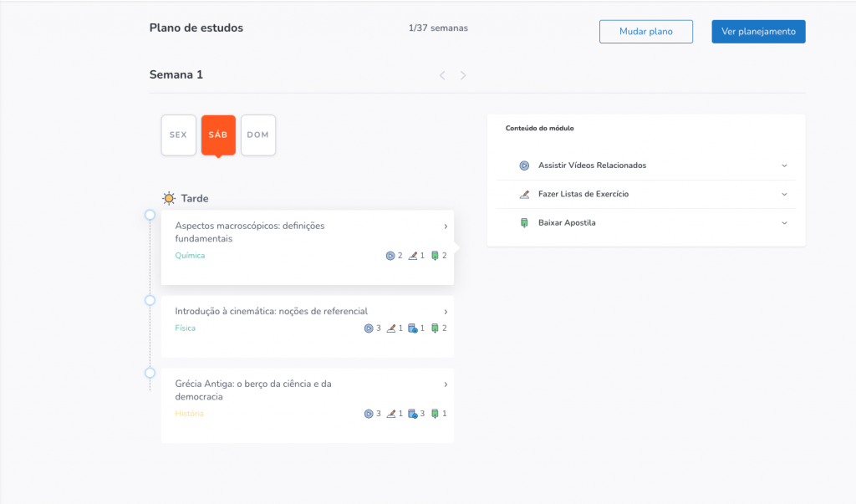Click video icon on História card
The width and height of the screenshot is (856, 504).
(x=369, y=414)
